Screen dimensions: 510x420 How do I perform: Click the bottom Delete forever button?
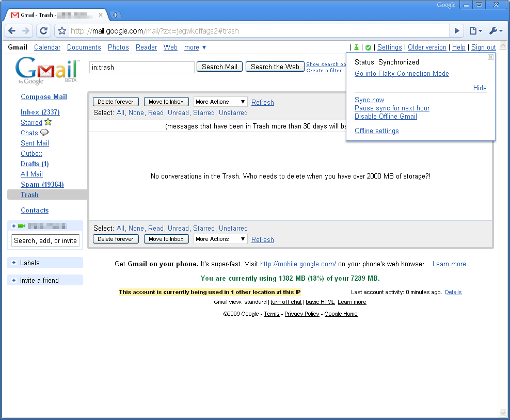[x=116, y=239]
